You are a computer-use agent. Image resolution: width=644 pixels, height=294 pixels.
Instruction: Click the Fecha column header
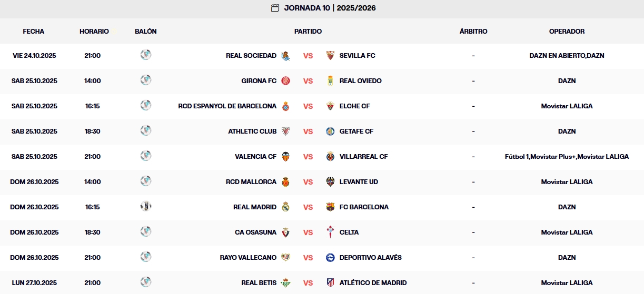(34, 32)
